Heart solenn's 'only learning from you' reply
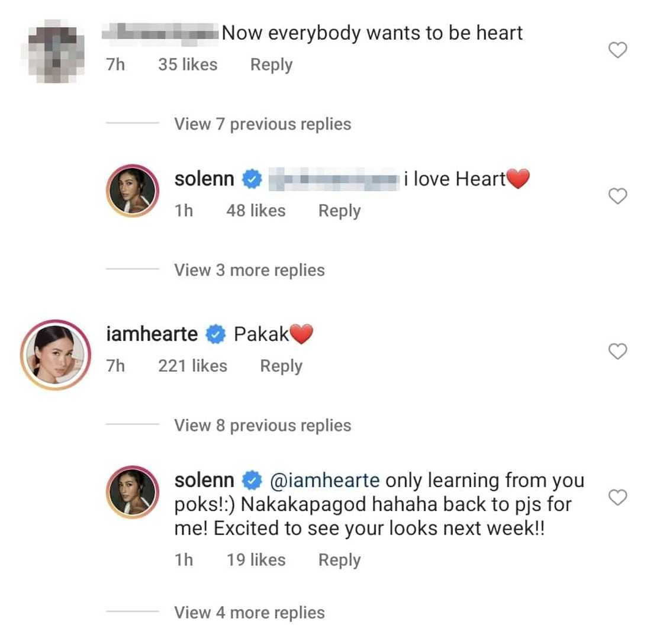 pos(617,498)
